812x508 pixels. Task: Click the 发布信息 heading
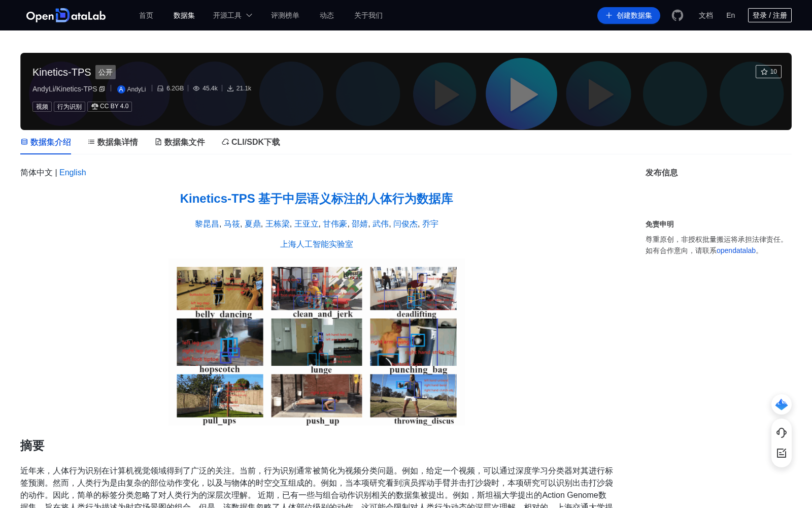pyautogui.click(x=662, y=173)
